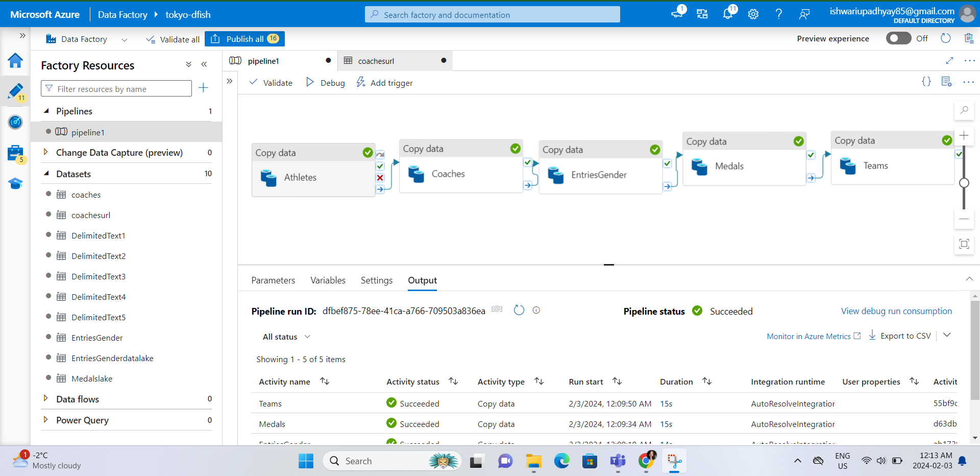The height and width of the screenshot is (476, 980).
Task: Open the Learning center graduation cap icon
Action: (x=15, y=183)
